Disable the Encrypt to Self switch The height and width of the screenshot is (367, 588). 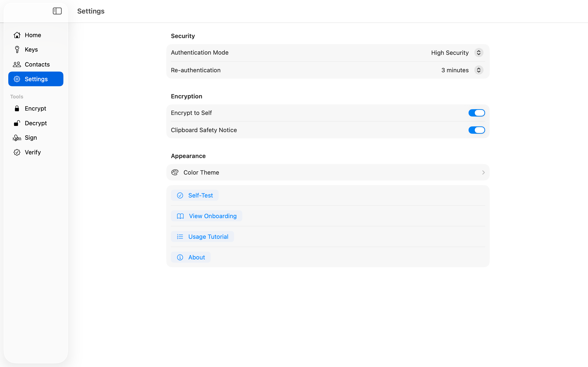(x=476, y=113)
